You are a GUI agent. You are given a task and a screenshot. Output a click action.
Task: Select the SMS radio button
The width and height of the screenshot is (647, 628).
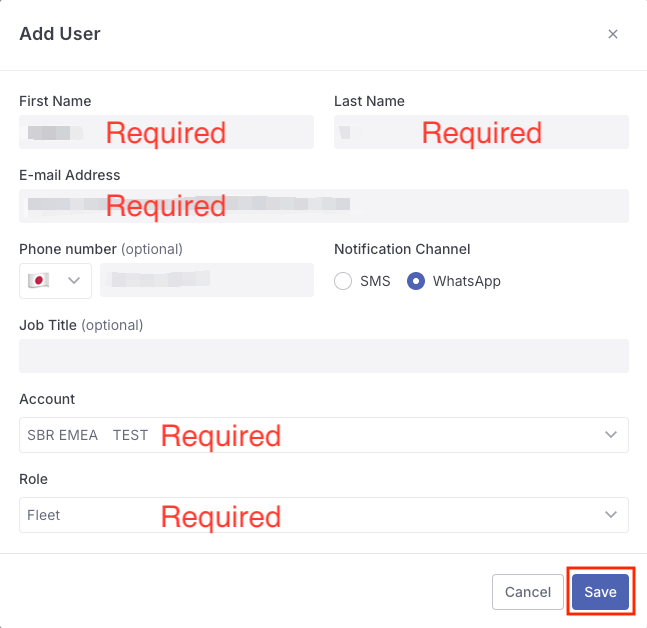(343, 281)
